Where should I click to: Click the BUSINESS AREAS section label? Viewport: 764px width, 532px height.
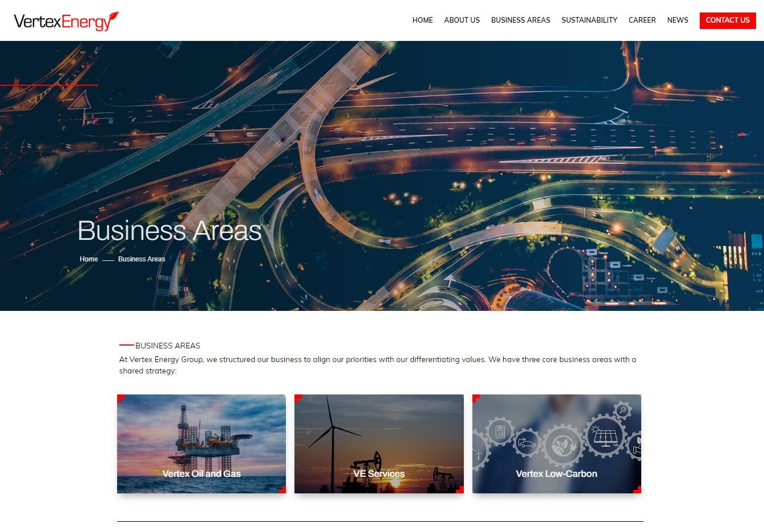coord(168,346)
